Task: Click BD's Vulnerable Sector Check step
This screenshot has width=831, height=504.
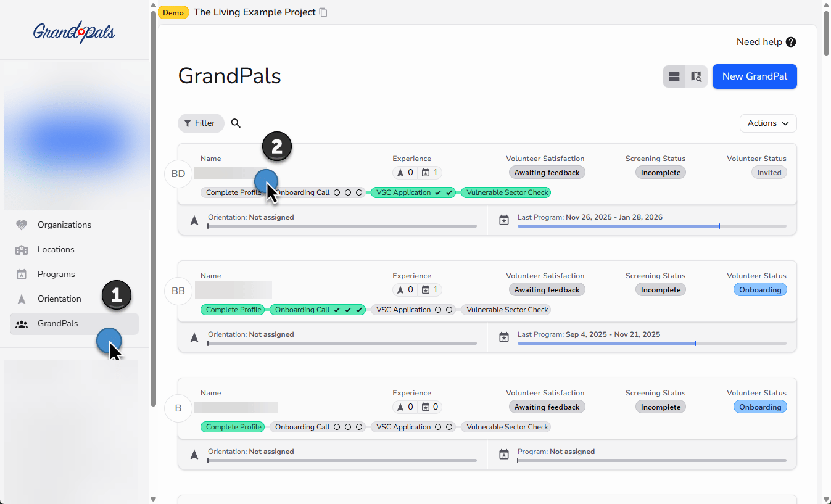Action: [507, 192]
